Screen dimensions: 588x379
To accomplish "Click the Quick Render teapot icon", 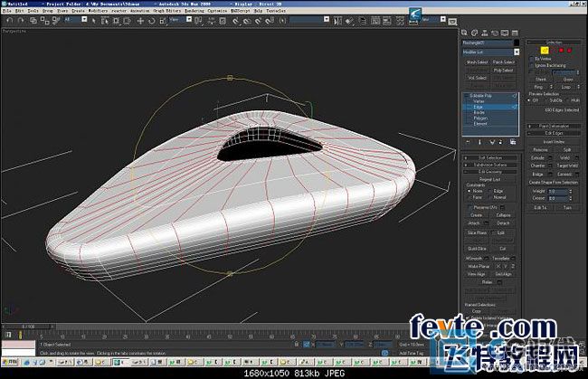I will 452,22.
